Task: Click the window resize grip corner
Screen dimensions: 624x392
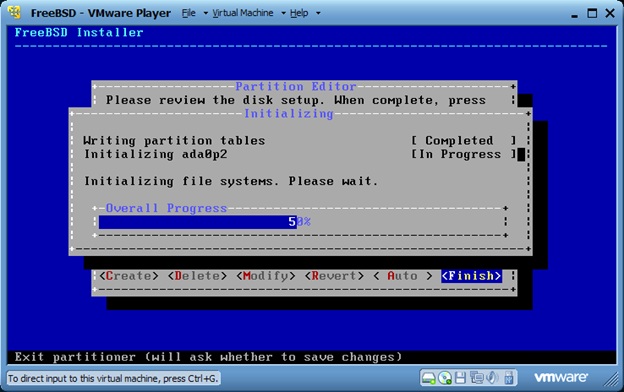Action: pyautogui.click(x=612, y=379)
